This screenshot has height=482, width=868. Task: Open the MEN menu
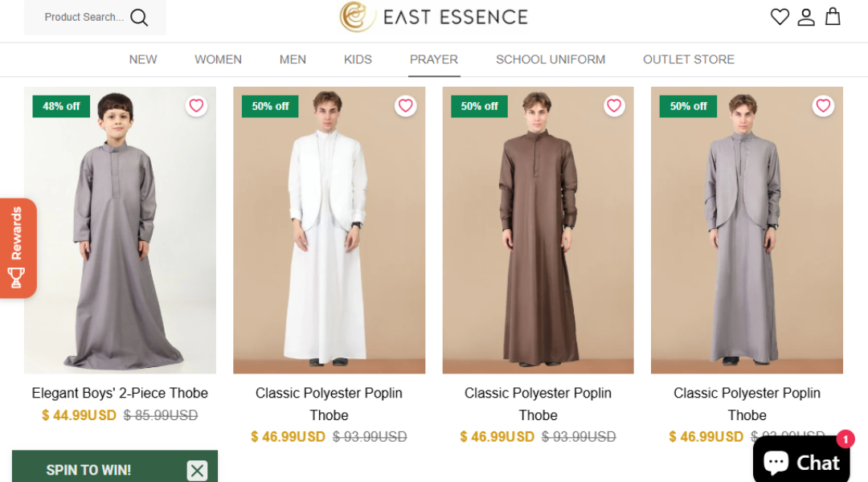[293, 59]
